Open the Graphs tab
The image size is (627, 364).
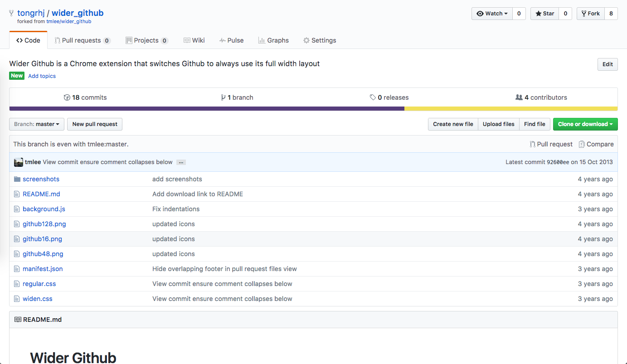[x=273, y=40]
